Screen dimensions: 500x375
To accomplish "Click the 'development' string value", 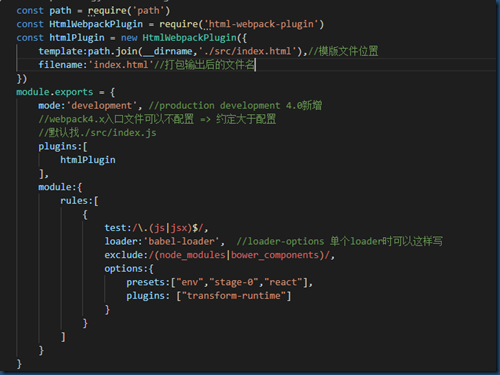I will pos(102,106).
